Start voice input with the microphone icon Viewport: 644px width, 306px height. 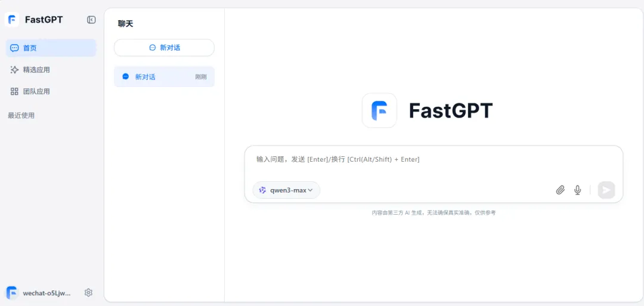point(577,190)
